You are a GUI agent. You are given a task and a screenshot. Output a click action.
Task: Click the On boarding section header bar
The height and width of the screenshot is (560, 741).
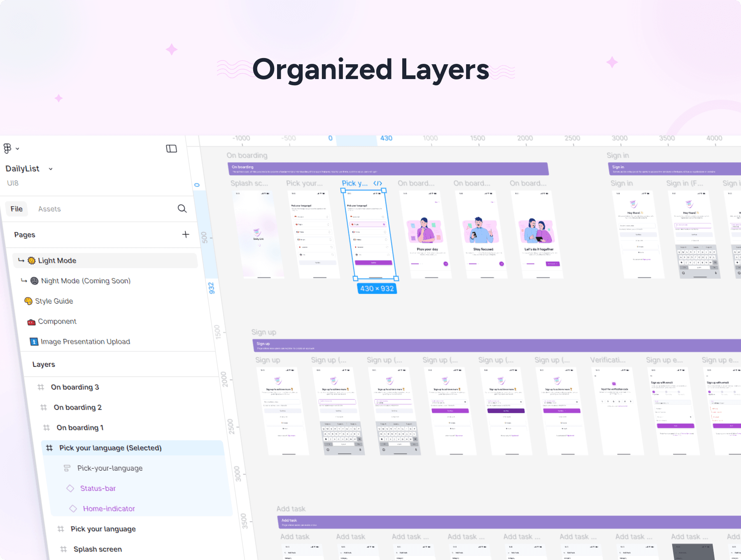click(x=388, y=169)
